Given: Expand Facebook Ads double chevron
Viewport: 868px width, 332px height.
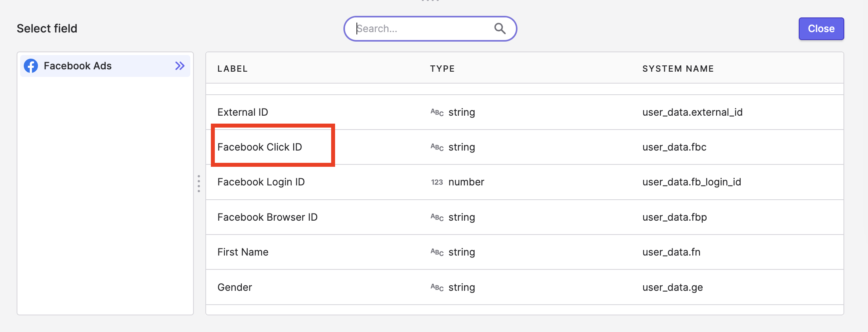Looking at the screenshot, I should 180,66.
